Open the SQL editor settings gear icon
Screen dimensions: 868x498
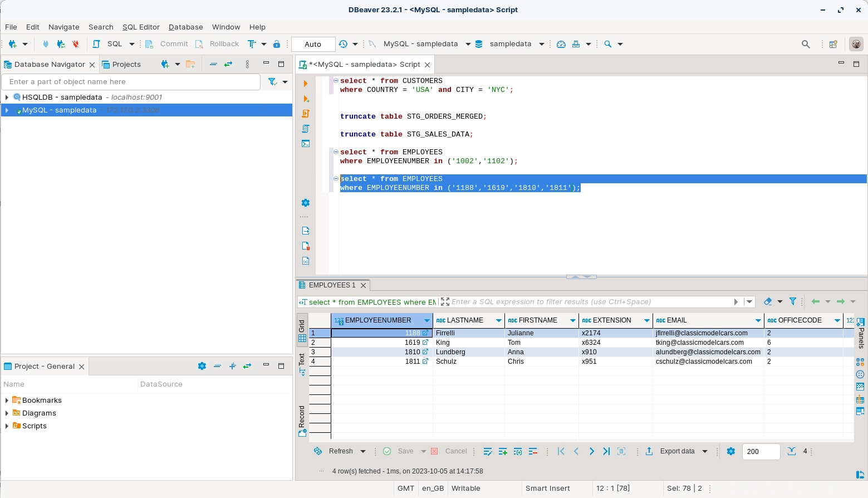click(x=305, y=203)
